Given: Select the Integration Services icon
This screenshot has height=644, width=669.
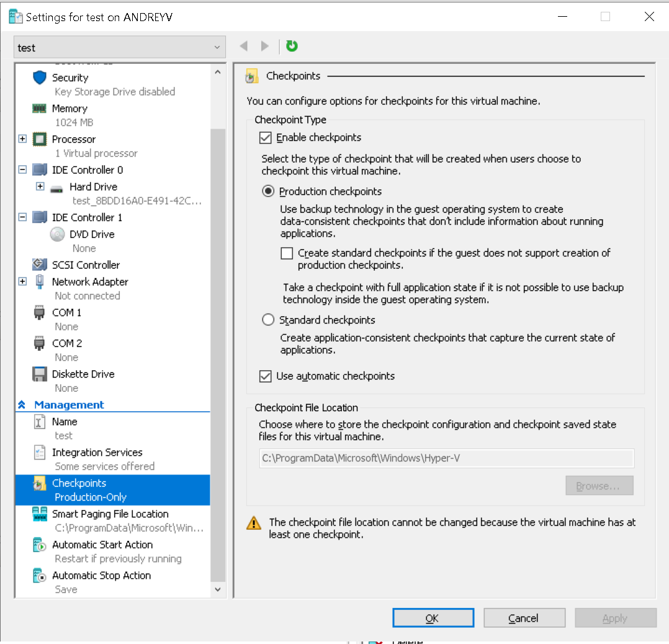Looking at the screenshot, I should [39, 453].
